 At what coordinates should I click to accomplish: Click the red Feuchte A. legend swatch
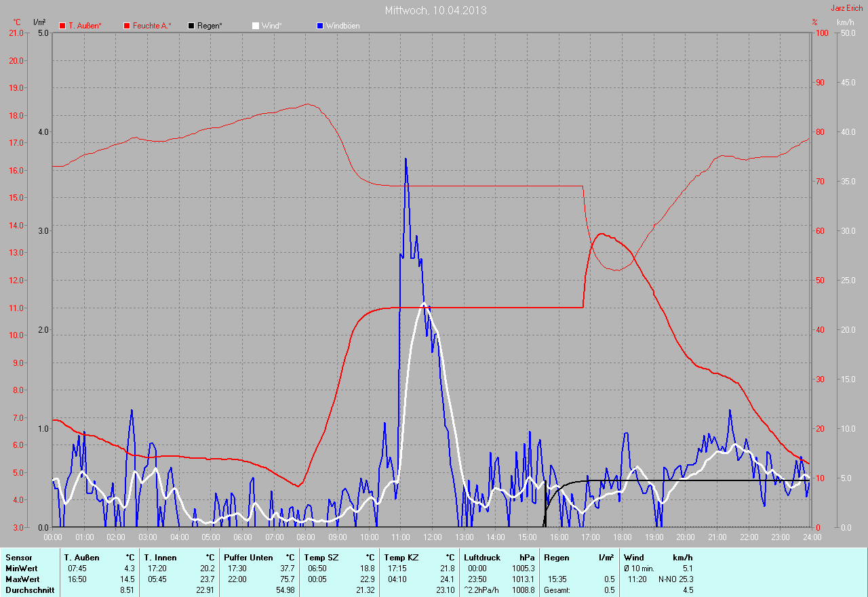(127, 26)
